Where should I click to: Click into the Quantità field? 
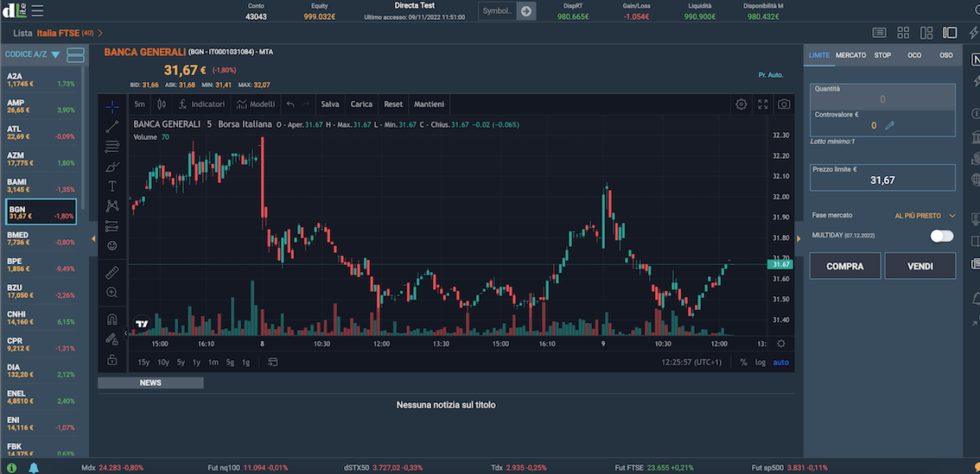click(882, 98)
